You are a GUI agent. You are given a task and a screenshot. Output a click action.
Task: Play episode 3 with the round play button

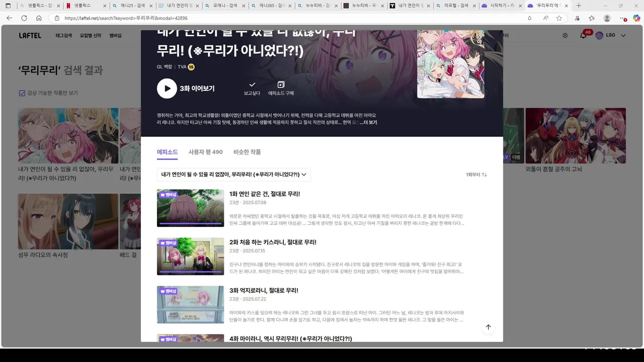(x=167, y=88)
